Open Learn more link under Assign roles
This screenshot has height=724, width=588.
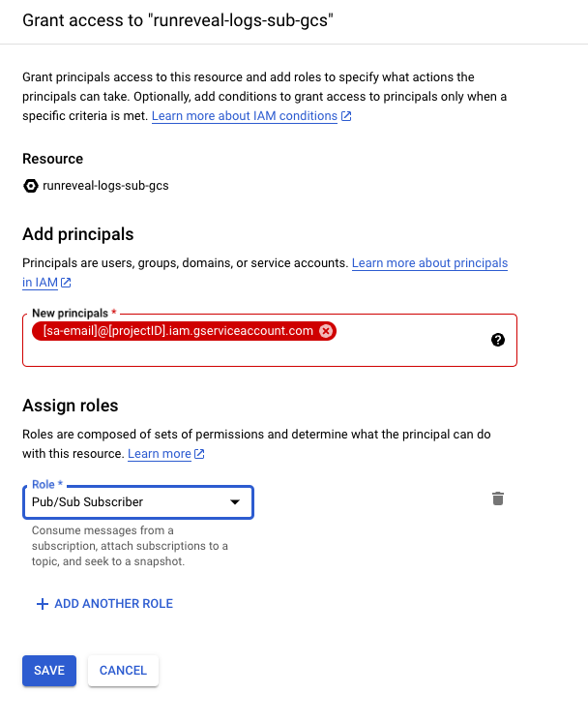160,454
